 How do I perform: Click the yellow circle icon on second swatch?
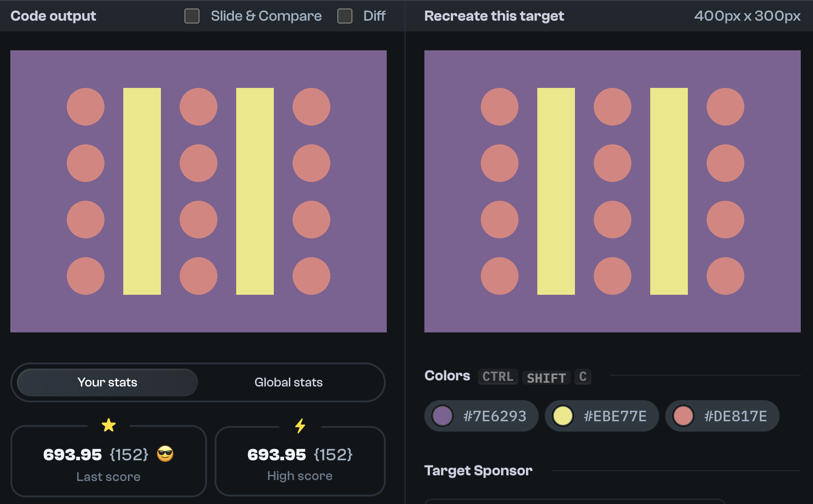click(563, 416)
